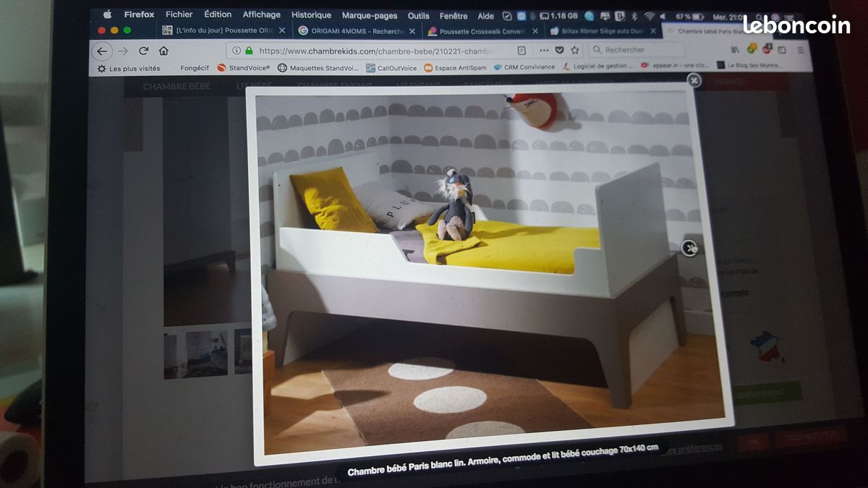The image size is (868, 488).
Task: Click the volume menu bar icon
Action: 664,16
